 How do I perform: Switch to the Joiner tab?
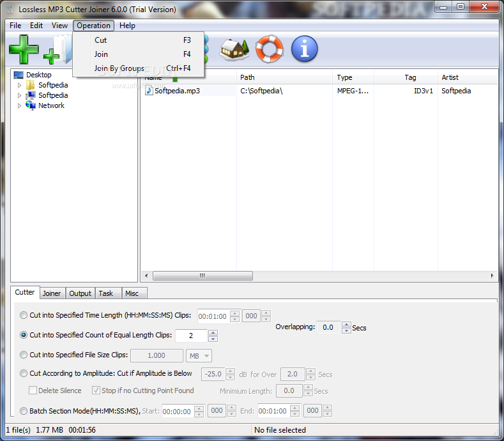(52, 293)
